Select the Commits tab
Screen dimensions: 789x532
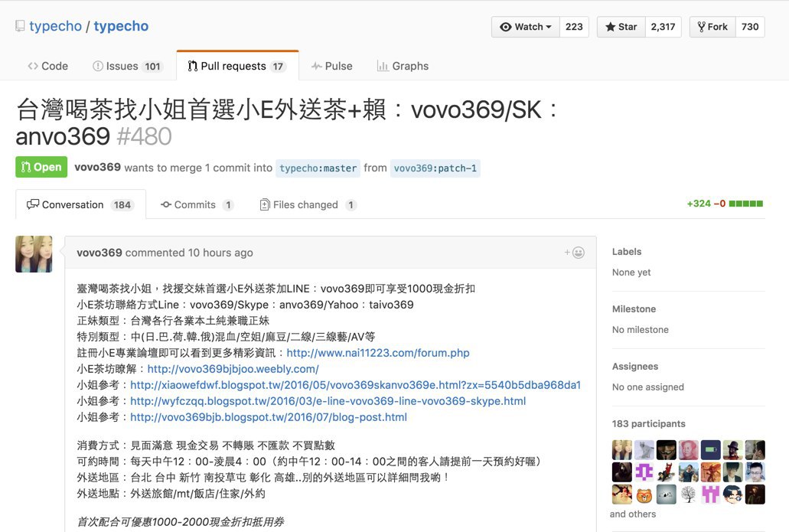coord(196,204)
